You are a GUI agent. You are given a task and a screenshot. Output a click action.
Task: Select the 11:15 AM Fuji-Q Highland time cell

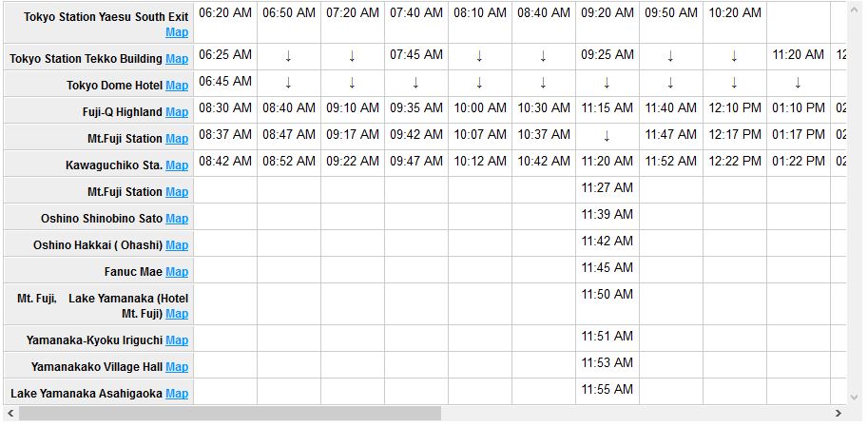point(607,108)
